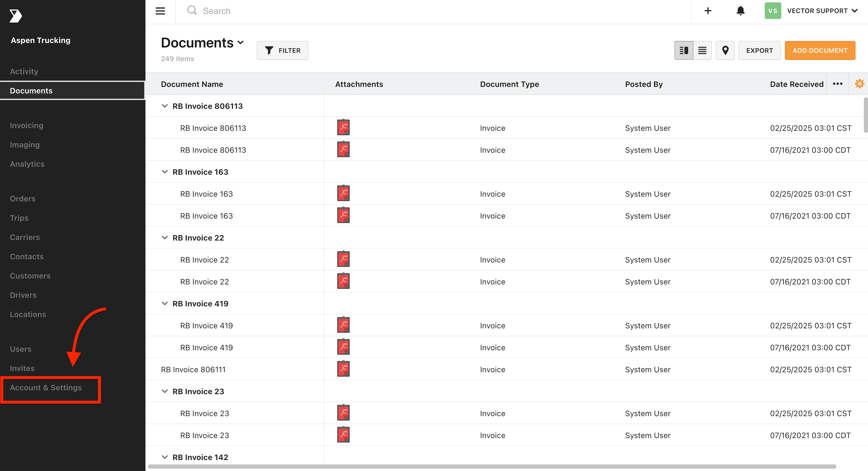This screenshot has width=868, height=471.
Task: Click the notifications bell icon
Action: pyautogui.click(x=740, y=11)
